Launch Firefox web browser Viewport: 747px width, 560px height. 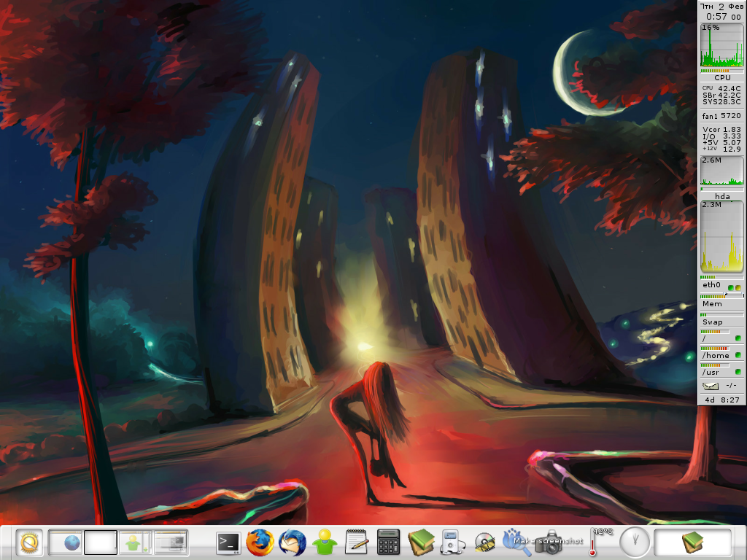pyautogui.click(x=260, y=542)
